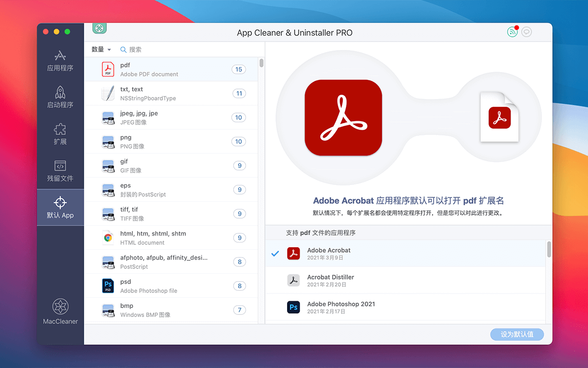Click the chat bubble icon in title bar
Viewport: 588px width, 368px height.
(526, 32)
